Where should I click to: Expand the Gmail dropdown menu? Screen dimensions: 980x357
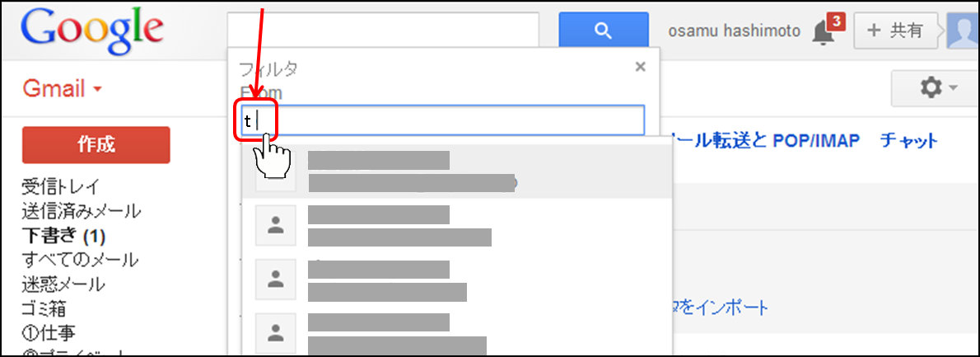[x=62, y=88]
